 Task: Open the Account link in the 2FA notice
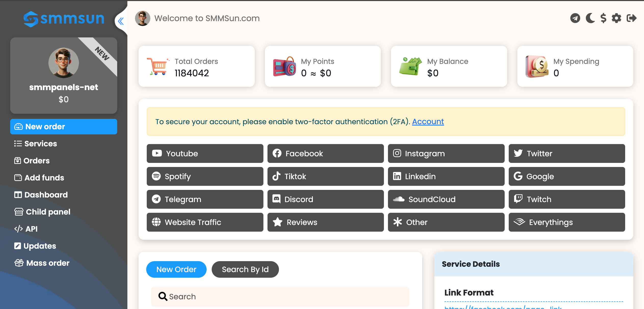click(428, 121)
